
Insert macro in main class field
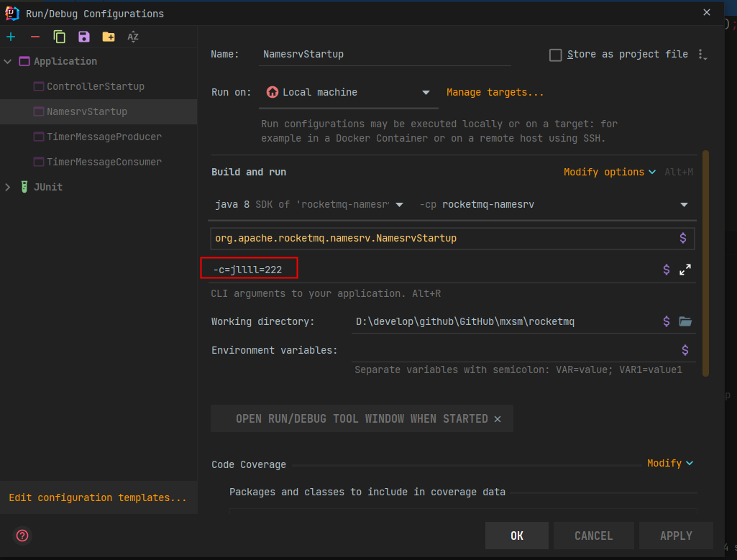(x=683, y=238)
